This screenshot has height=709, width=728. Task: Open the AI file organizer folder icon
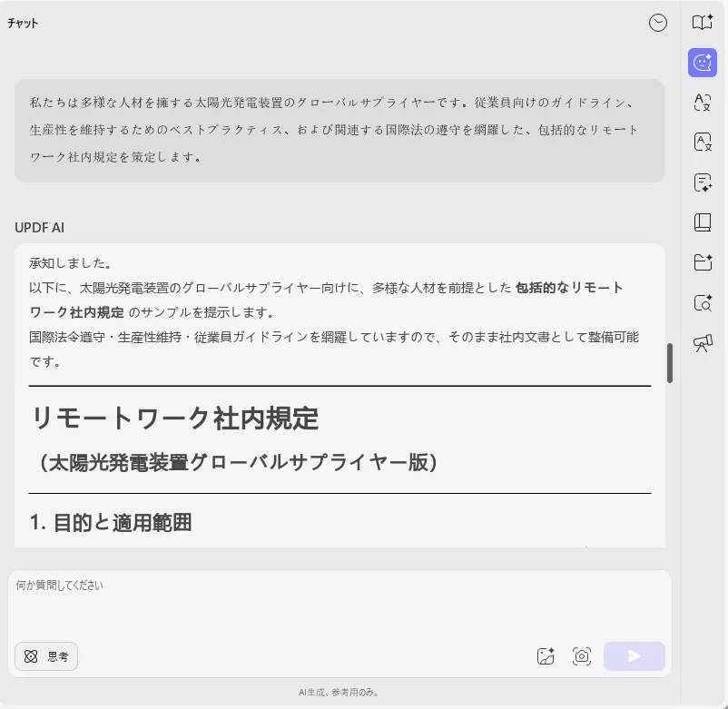coord(701,262)
